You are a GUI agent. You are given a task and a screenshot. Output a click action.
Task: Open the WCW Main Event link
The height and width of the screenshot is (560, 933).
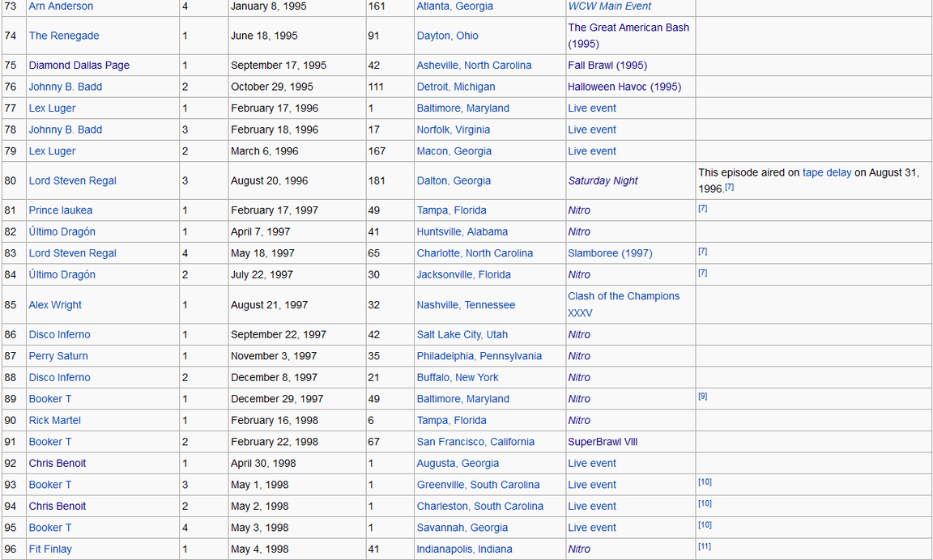609,6
